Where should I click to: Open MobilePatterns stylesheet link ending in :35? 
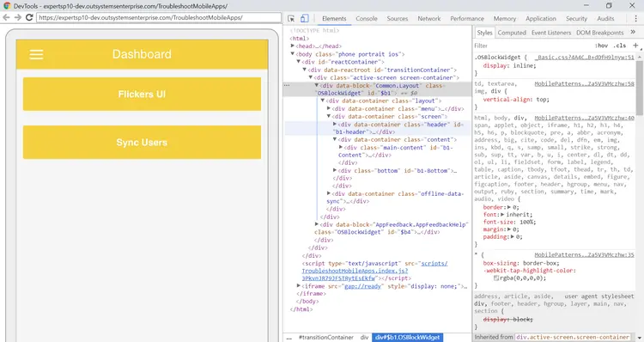point(585,255)
